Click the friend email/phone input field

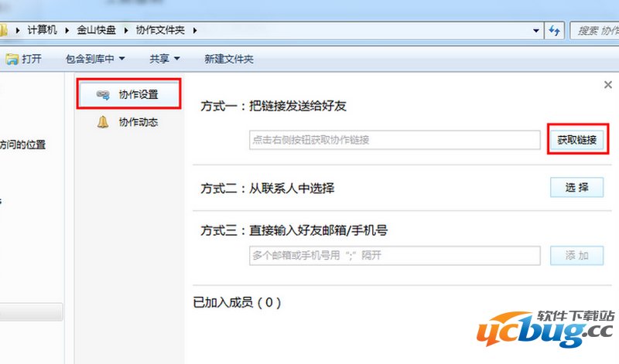394,256
